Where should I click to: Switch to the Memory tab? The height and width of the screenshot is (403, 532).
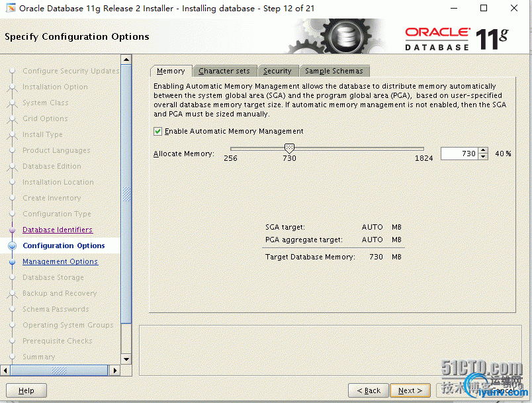[171, 71]
